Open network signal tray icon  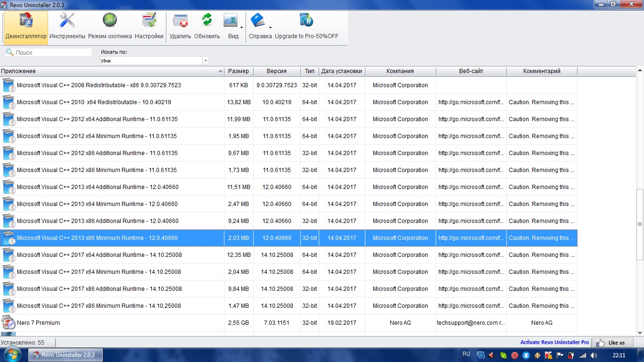click(x=583, y=355)
